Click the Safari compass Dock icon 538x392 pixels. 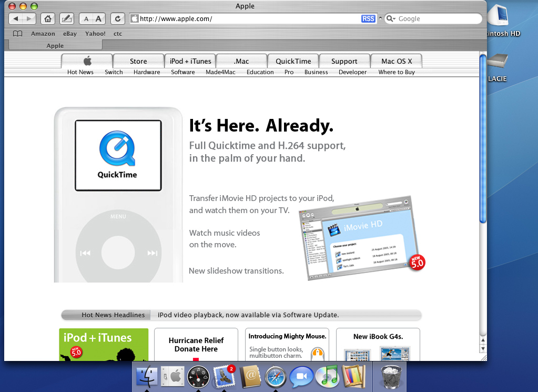point(276,377)
